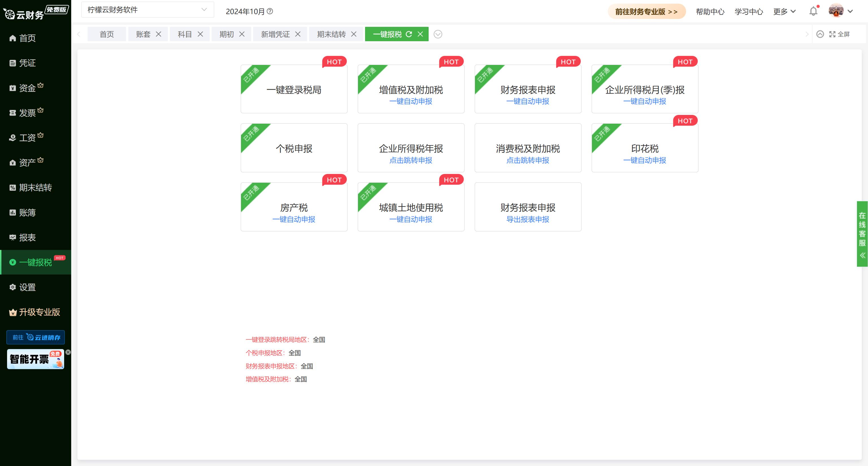
Task: Switch to the 新增凭证 tab
Action: (275, 34)
